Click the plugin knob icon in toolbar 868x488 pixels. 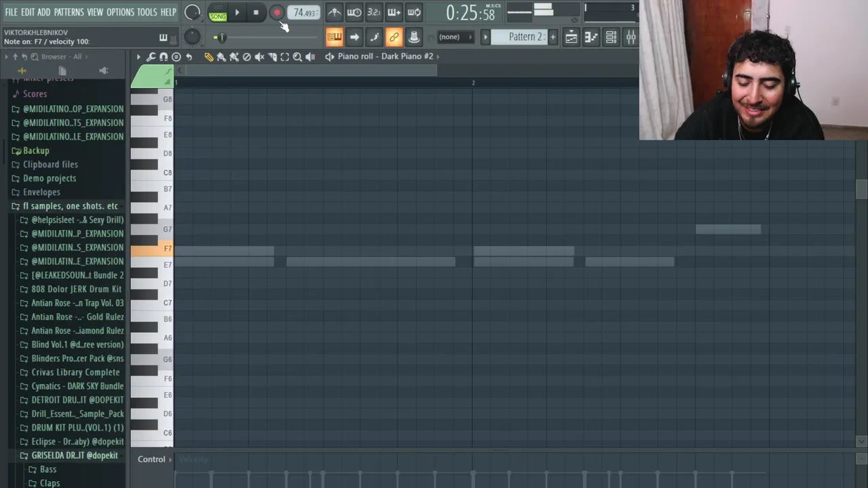414,37
